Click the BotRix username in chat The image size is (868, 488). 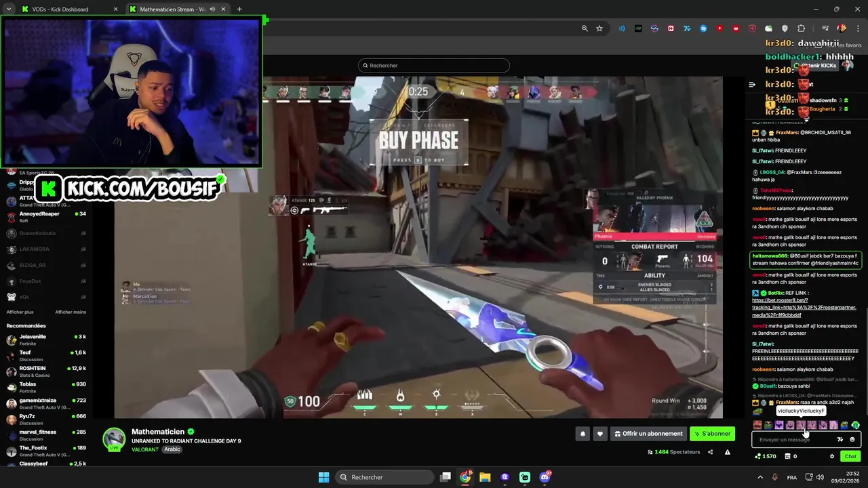tap(776, 293)
